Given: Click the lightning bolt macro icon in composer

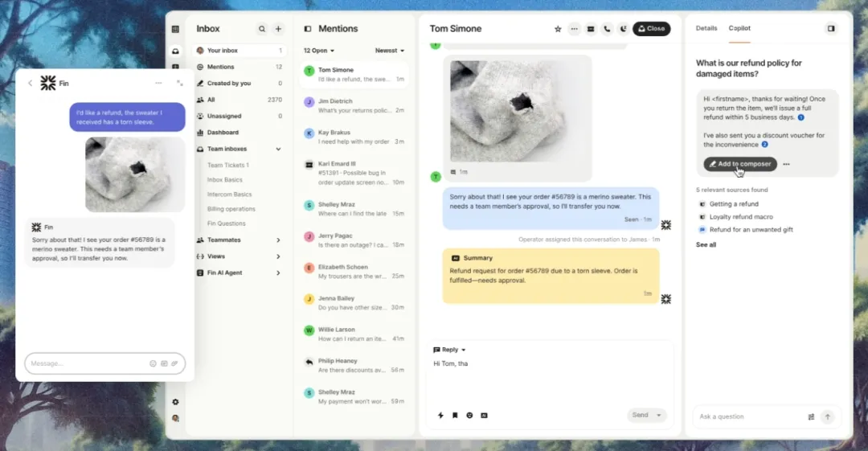Looking at the screenshot, I should click(440, 416).
